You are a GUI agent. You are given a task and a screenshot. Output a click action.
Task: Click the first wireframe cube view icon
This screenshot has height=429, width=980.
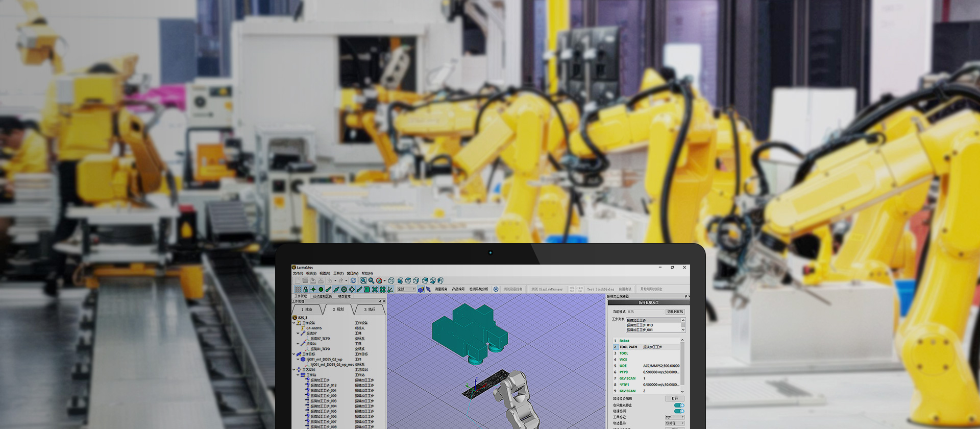391,280
